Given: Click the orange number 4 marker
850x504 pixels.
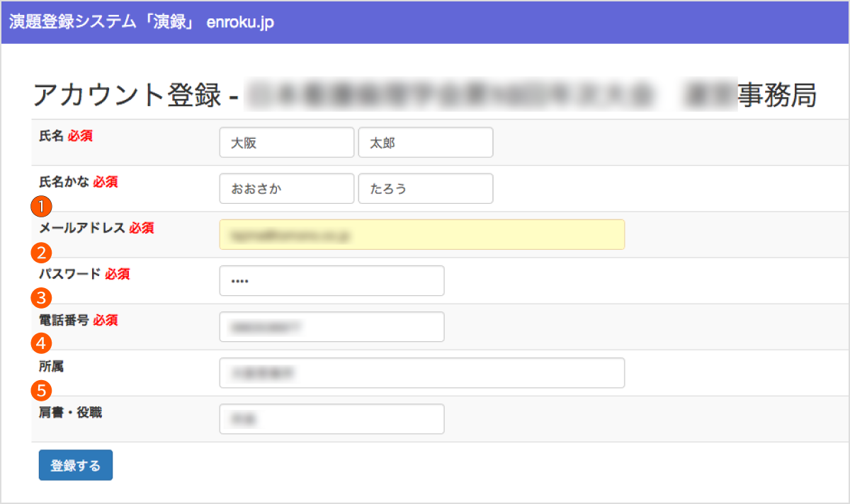Looking at the screenshot, I should tap(41, 344).
